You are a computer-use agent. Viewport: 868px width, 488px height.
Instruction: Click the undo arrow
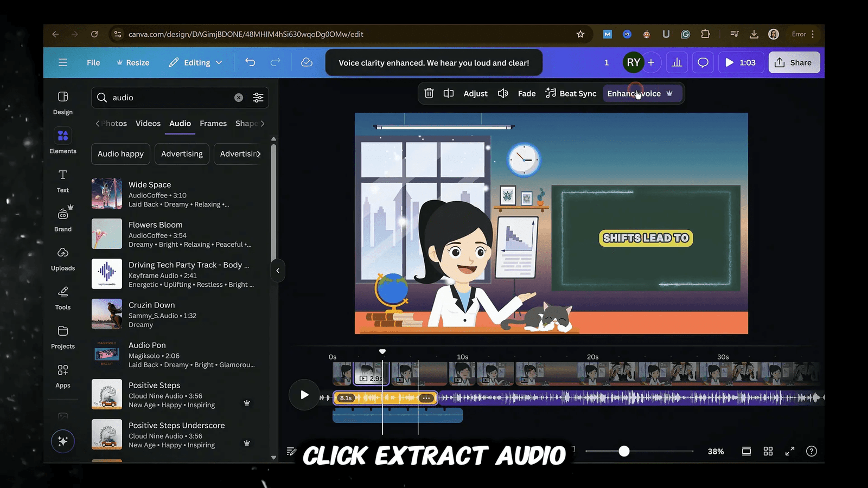tap(250, 62)
